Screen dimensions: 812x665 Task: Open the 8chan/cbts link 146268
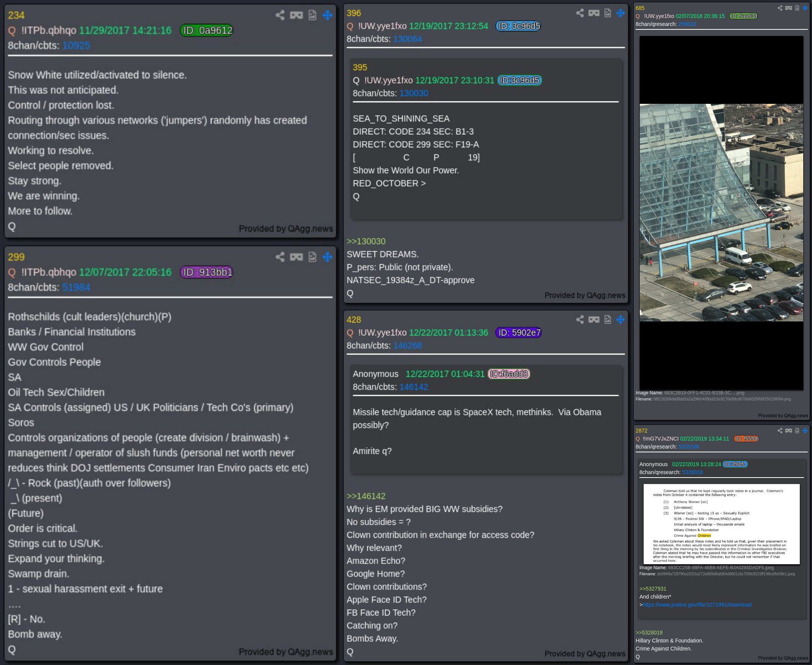(408, 345)
